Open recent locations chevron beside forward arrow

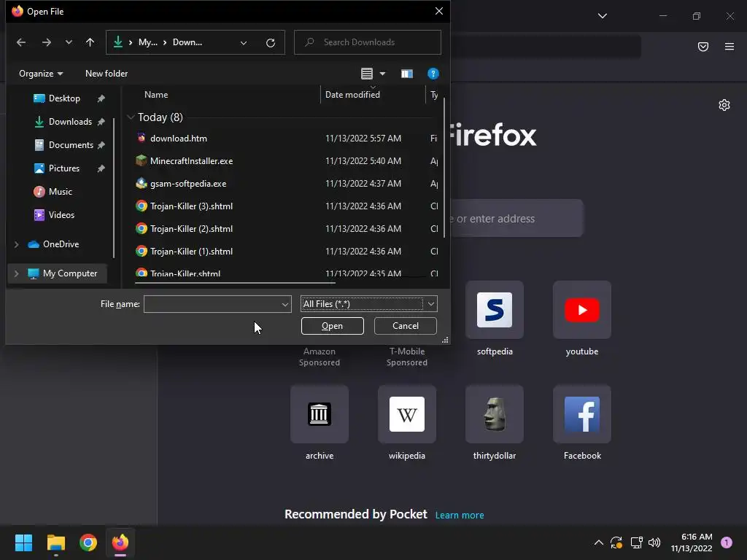coord(69,42)
